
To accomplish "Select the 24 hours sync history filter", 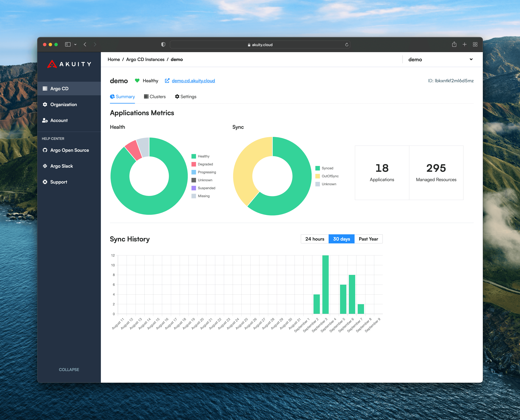I will tap(315, 239).
